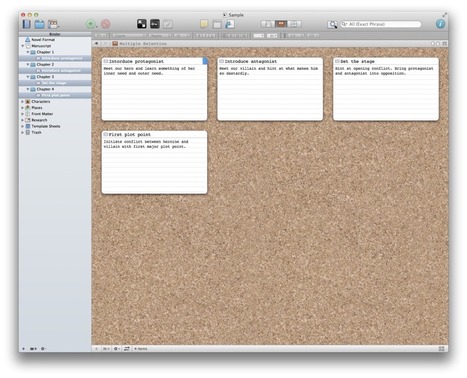The height and width of the screenshot is (378, 467).
Task: Click in the All (Exact Phrase) search field
Action: 381,24
